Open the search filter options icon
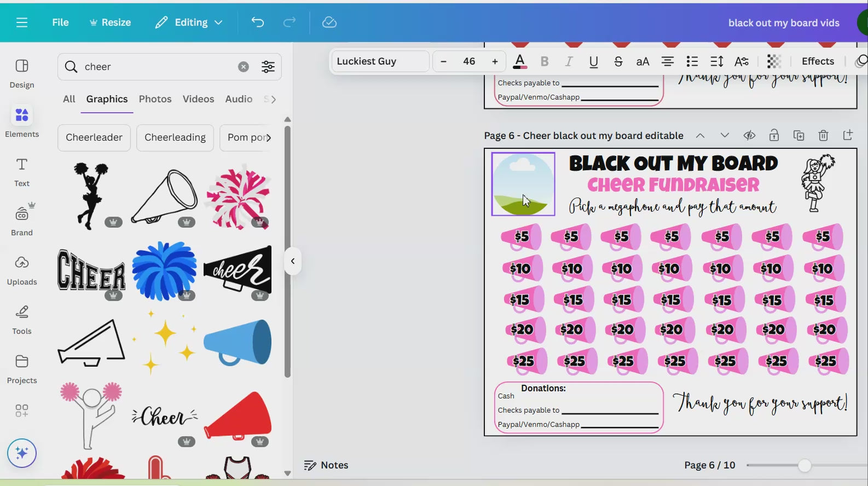Image resolution: width=868 pixels, height=486 pixels. tap(268, 67)
